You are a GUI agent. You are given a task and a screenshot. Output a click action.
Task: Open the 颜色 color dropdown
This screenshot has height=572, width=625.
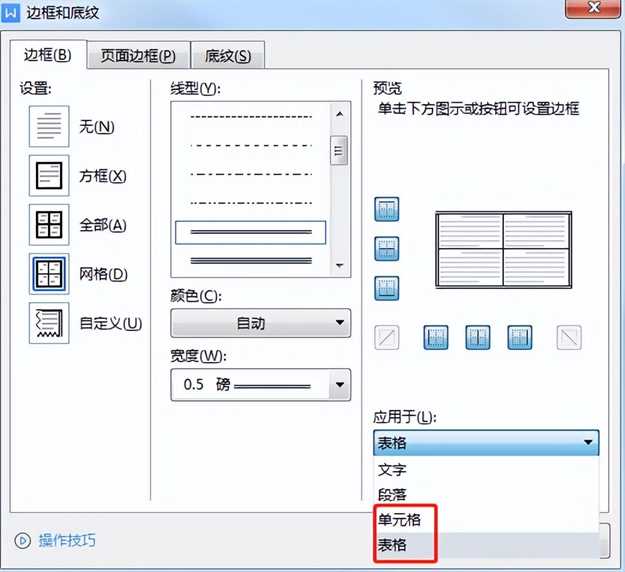[260, 323]
